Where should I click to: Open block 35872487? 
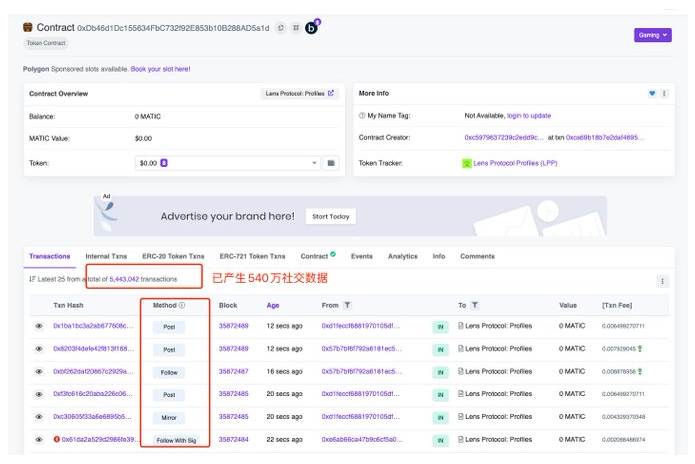[233, 371]
